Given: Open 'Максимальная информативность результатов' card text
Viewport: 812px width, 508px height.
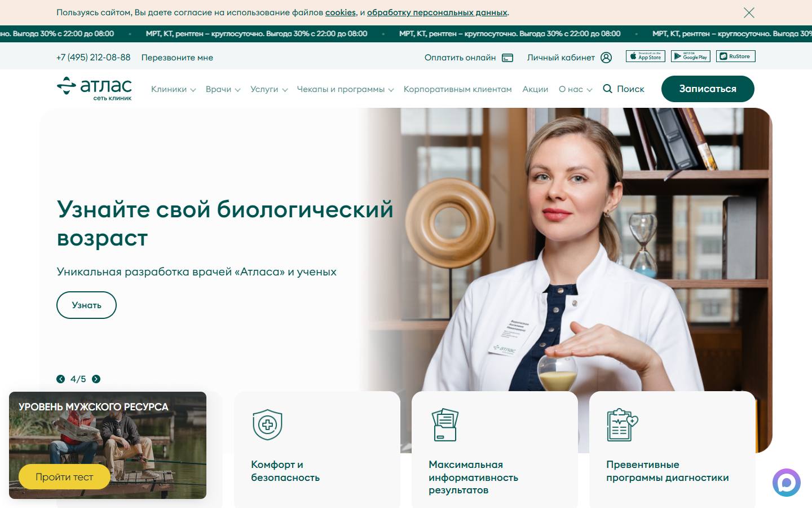Looking at the screenshot, I should (x=473, y=477).
